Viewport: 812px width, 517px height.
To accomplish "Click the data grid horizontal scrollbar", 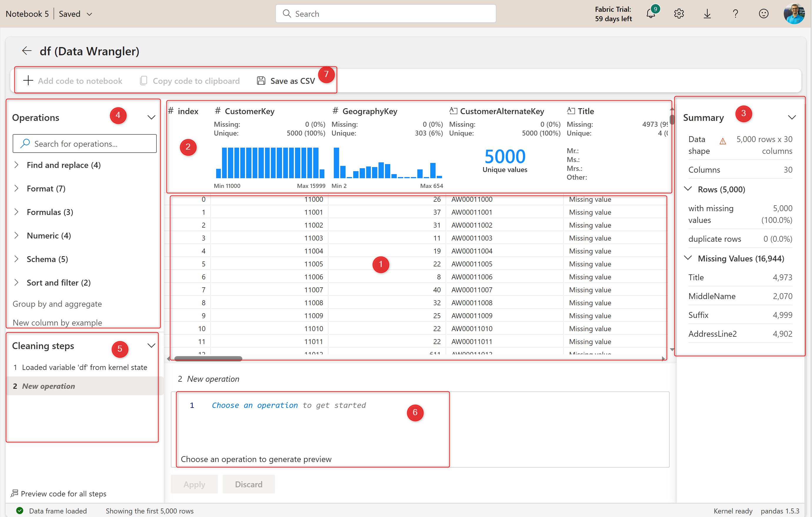I will [x=208, y=359].
